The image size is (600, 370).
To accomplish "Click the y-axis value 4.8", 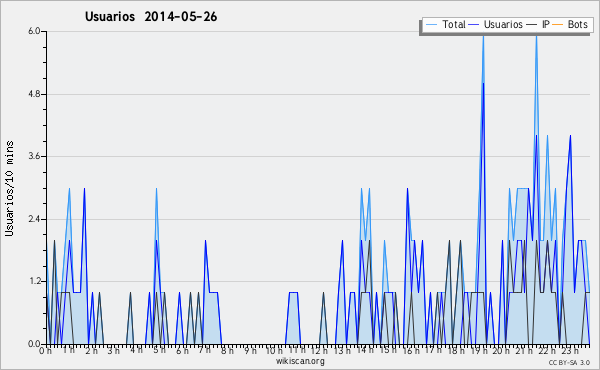I will pyautogui.click(x=34, y=94).
